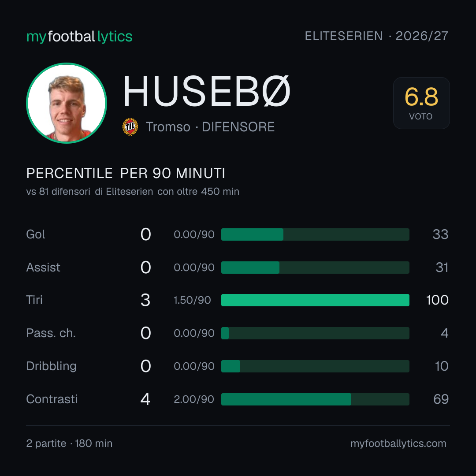Click the myfootballytics logo

pos(79,37)
